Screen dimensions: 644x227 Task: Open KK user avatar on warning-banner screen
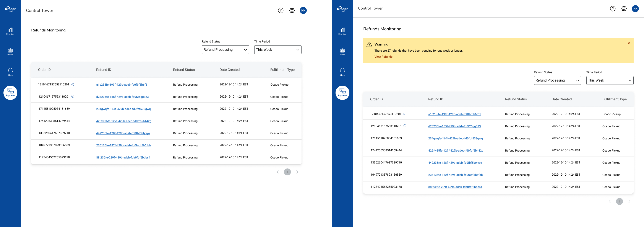click(635, 9)
